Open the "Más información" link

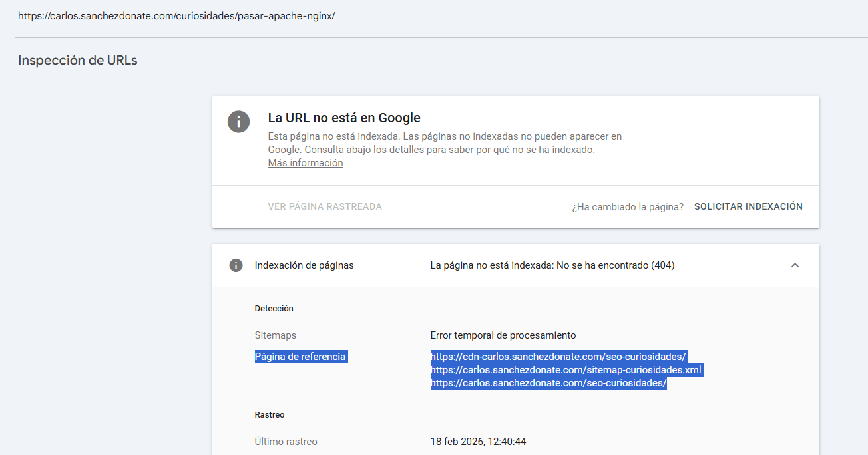(x=305, y=162)
